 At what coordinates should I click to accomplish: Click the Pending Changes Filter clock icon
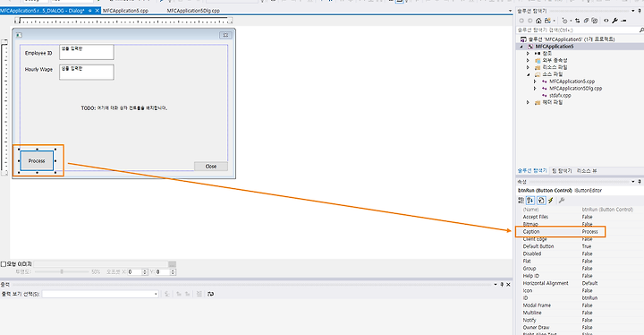tap(564, 21)
